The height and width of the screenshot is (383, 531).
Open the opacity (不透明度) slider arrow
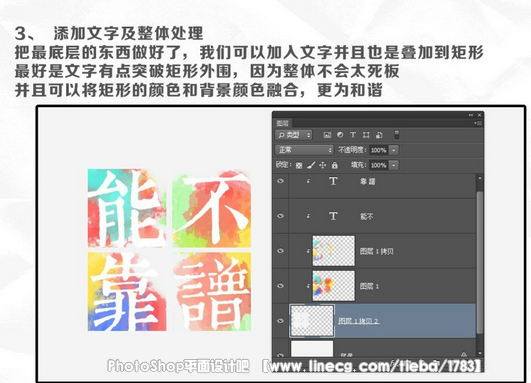coord(394,150)
